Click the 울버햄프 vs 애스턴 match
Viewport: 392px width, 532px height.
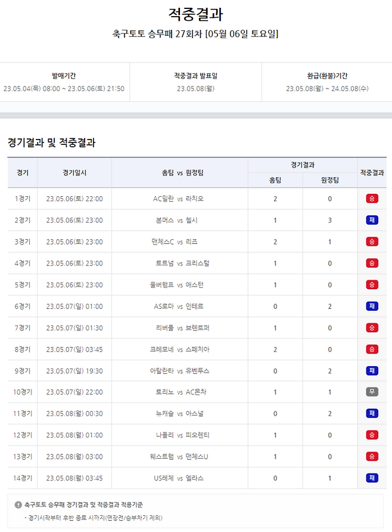[176, 284]
